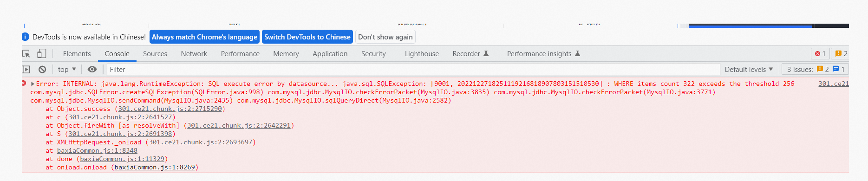Open the baxiaCommon.js:1:8348 source link
The image size is (868, 181).
97,151
